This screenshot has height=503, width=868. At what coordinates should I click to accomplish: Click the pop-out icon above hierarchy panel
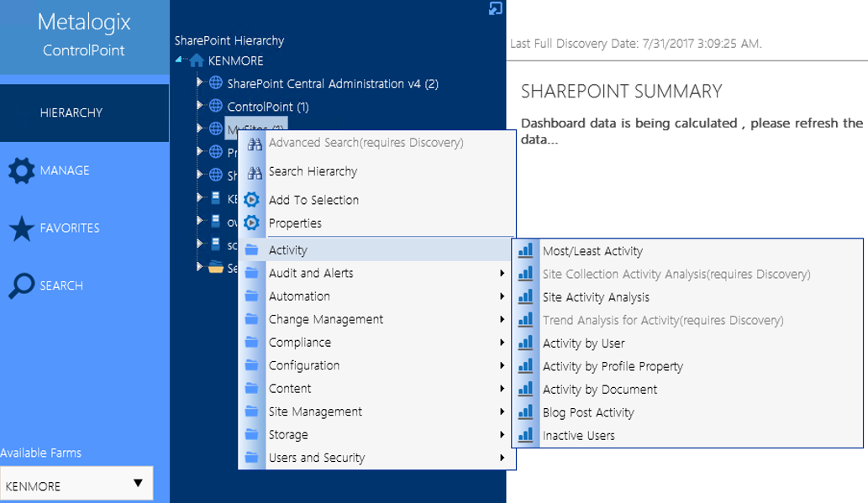(x=496, y=8)
